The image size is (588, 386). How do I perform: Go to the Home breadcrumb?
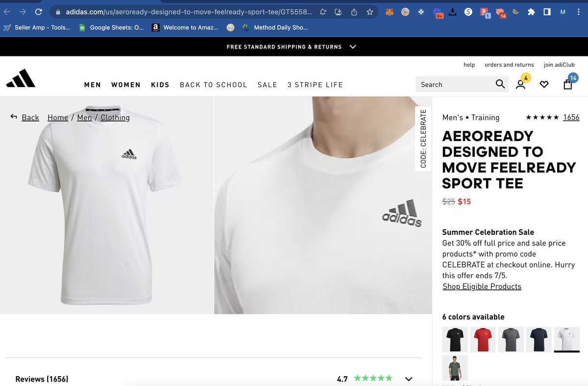[58, 118]
